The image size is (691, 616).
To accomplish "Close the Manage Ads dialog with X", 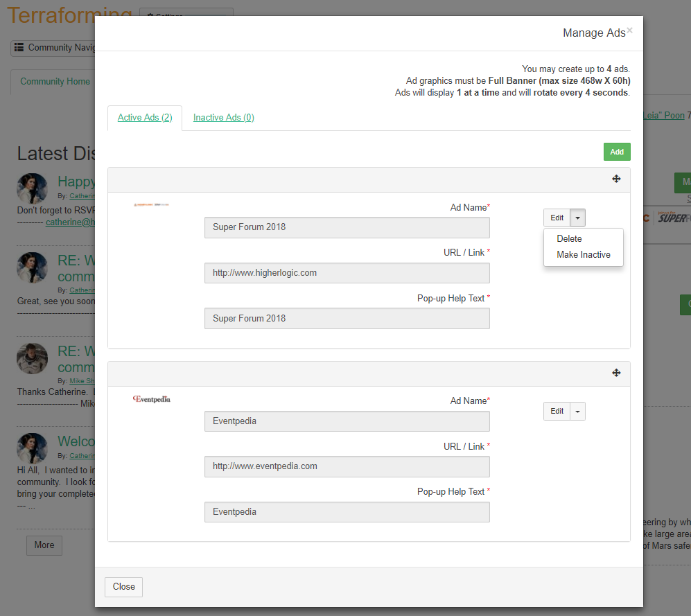I will pos(629,30).
